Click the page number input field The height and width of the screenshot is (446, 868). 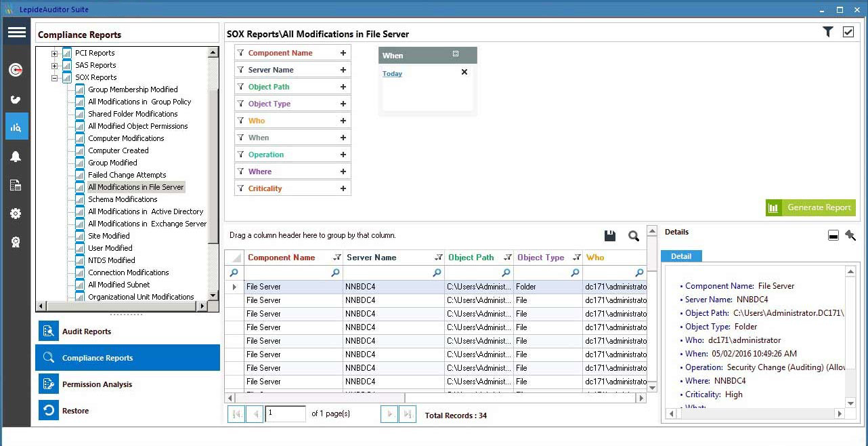click(285, 413)
